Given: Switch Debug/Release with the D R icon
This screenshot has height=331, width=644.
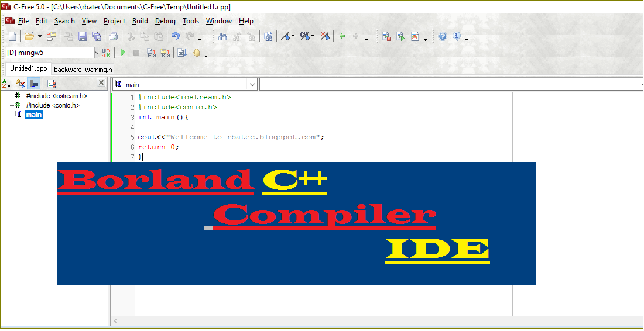Looking at the screenshot, I should 106,53.
